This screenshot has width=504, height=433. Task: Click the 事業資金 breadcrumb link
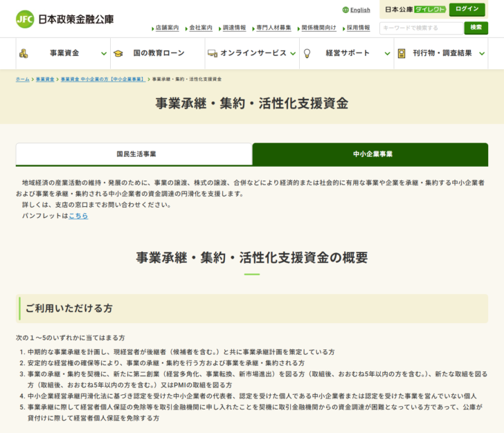coord(45,80)
